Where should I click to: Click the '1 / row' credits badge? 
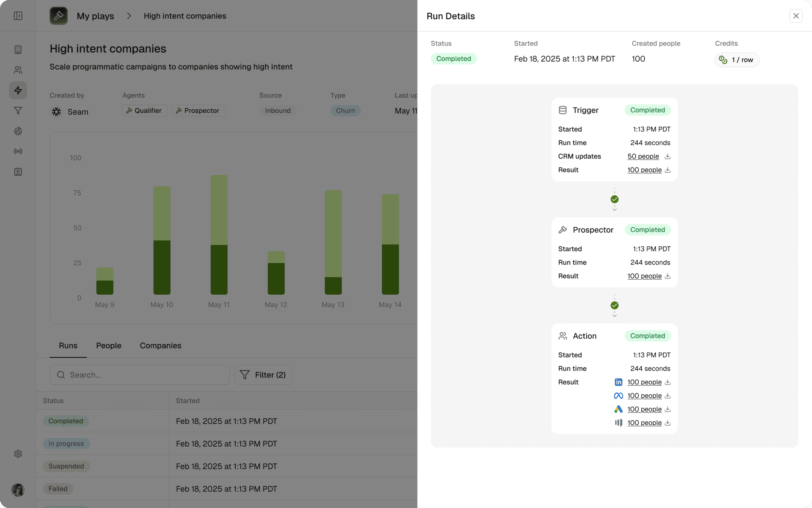point(737,60)
